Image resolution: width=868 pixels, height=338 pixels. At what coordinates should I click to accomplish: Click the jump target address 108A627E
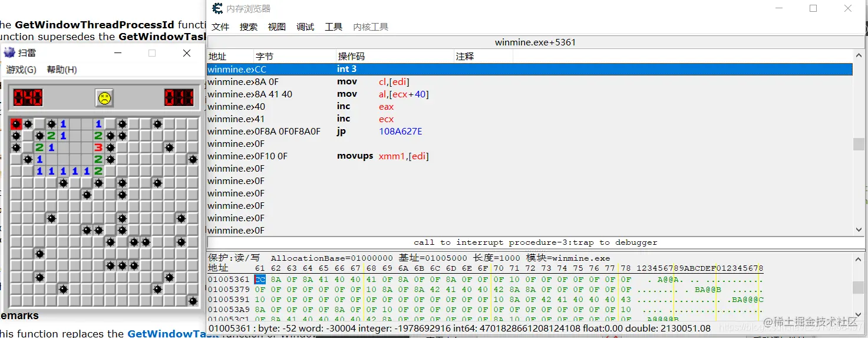click(401, 131)
